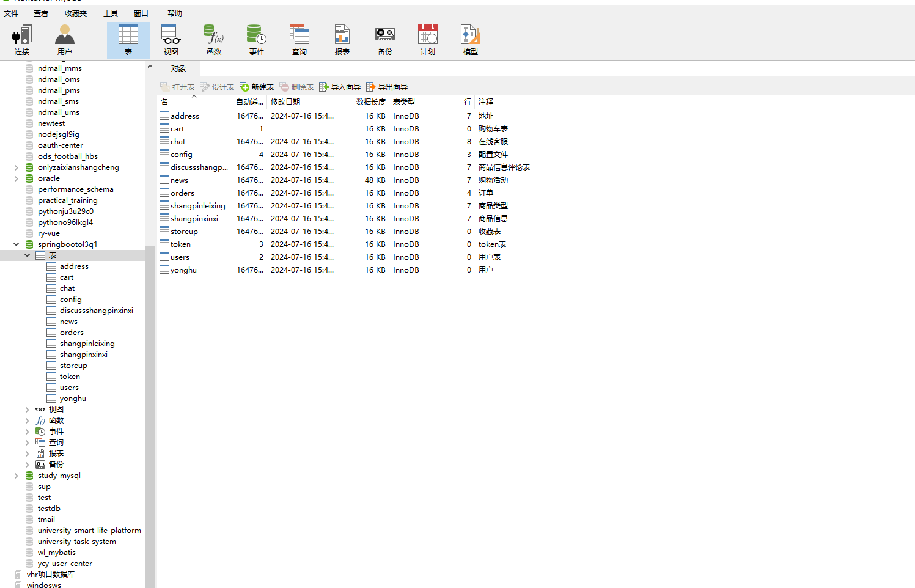The height and width of the screenshot is (588, 915).
Task: Select chat table icon in object list
Action: point(164,141)
